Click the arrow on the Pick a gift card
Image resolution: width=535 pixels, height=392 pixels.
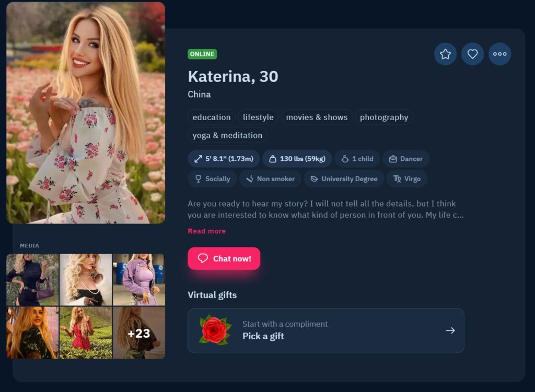(450, 330)
